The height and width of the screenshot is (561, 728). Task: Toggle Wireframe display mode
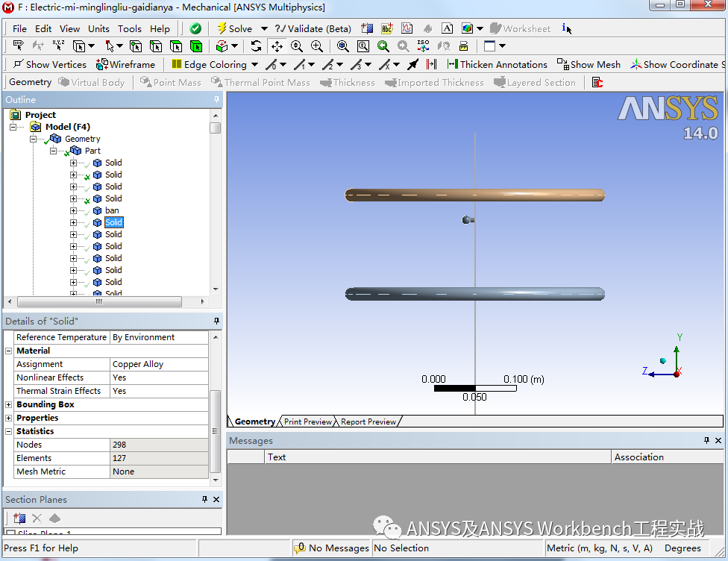click(125, 65)
